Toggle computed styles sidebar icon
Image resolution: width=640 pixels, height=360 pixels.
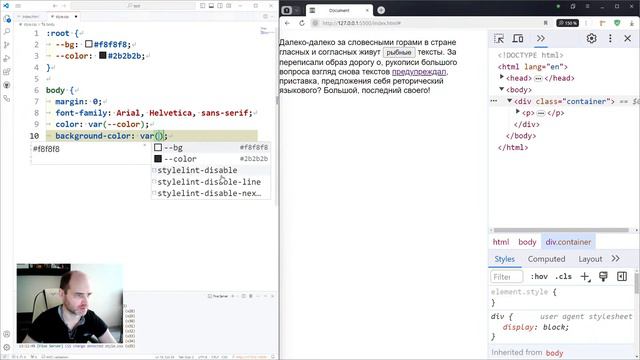click(x=622, y=277)
